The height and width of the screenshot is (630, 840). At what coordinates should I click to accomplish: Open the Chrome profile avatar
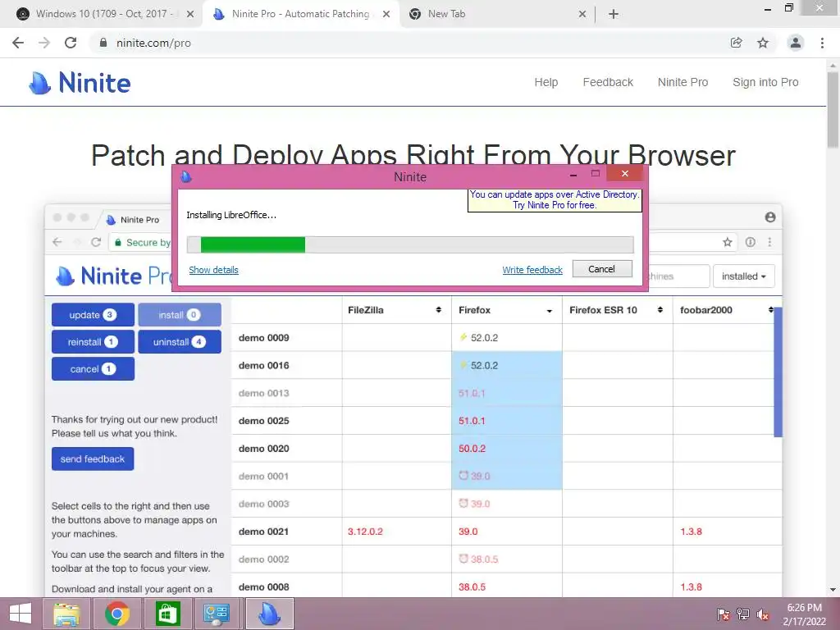coord(796,43)
